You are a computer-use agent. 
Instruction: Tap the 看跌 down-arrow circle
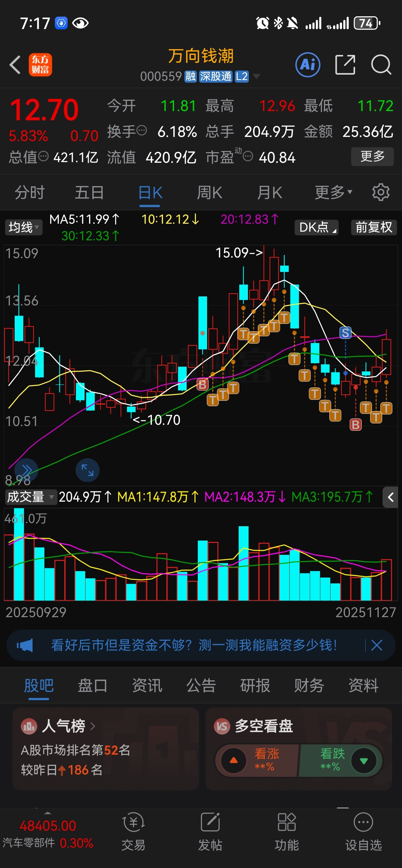[x=364, y=760]
